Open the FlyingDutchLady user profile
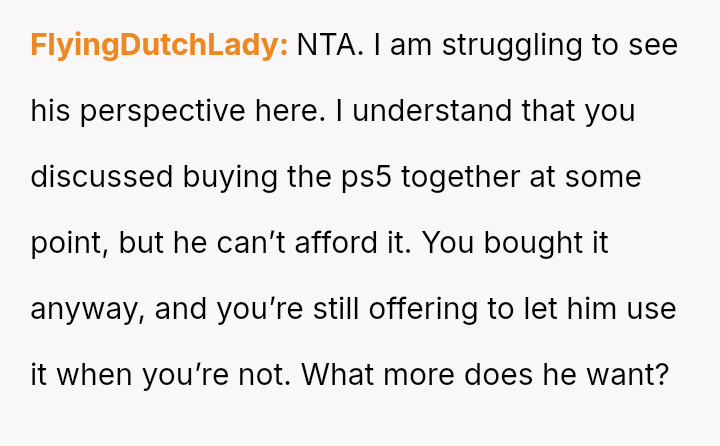Image resolution: width=720 pixels, height=446 pixels. (160, 45)
